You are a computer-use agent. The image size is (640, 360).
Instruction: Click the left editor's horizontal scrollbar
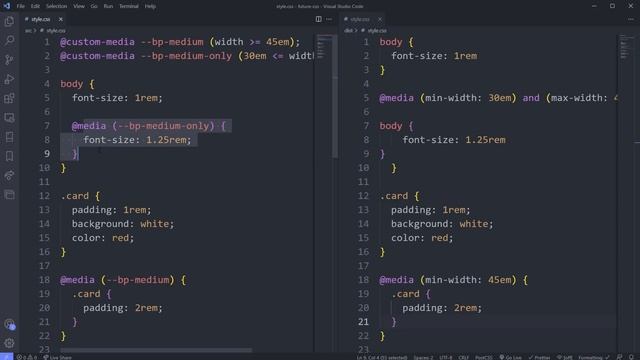pyautogui.click(x=156, y=350)
